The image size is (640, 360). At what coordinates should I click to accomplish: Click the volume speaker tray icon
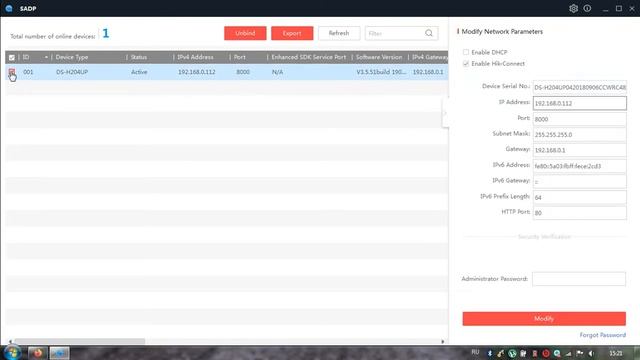(x=591, y=353)
